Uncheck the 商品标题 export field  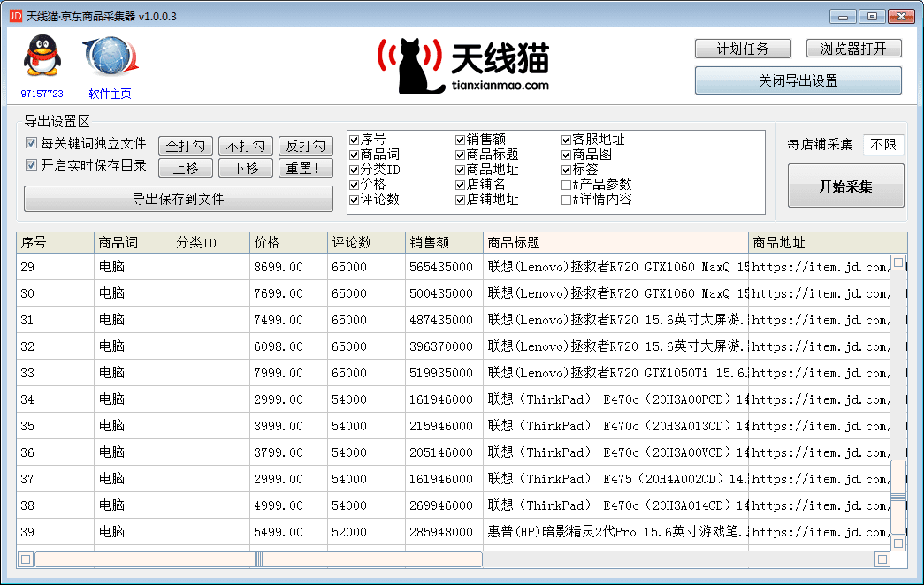[461, 155]
